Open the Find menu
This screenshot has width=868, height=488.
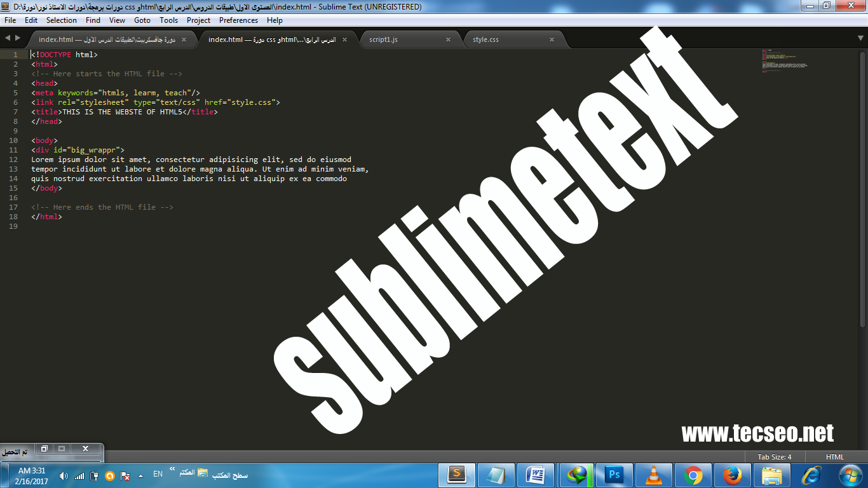(x=93, y=20)
